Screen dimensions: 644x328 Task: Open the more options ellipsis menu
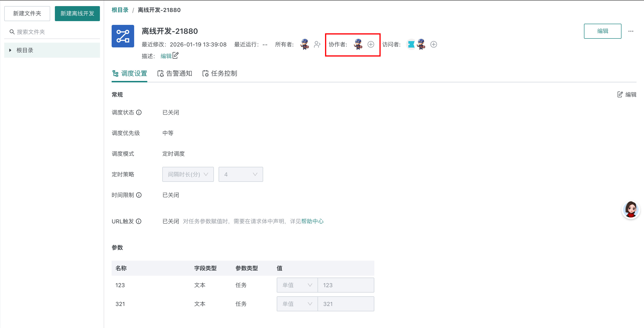tap(631, 31)
